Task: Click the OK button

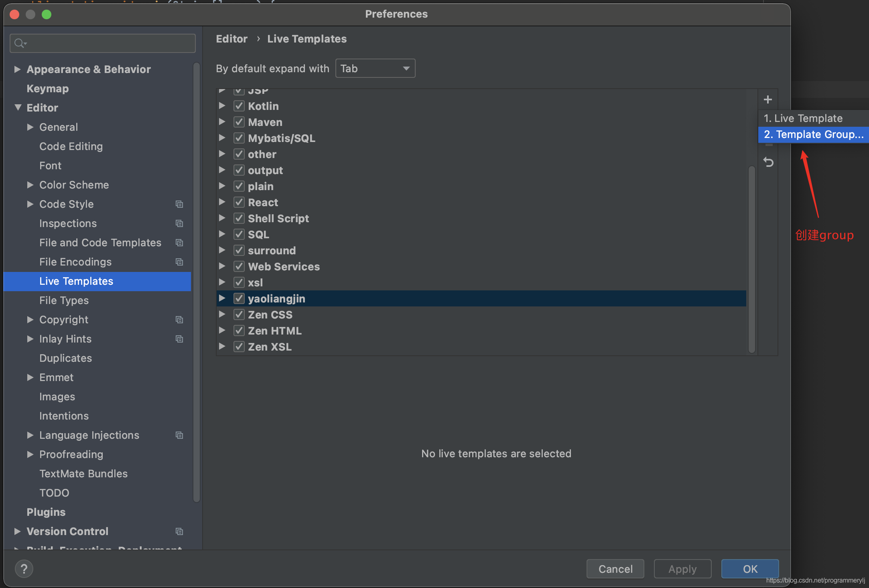Action: click(x=749, y=569)
